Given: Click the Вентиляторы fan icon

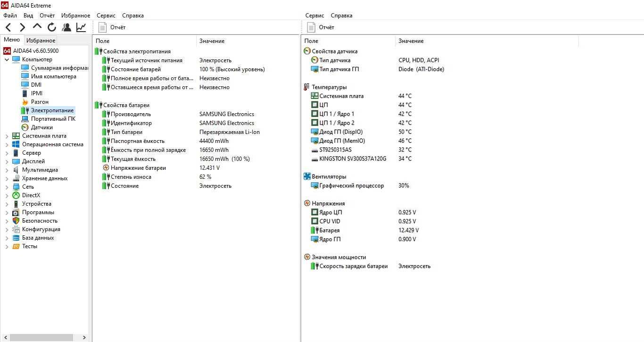Looking at the screenshot, I should pyautogui.click(x=307, y=177).
